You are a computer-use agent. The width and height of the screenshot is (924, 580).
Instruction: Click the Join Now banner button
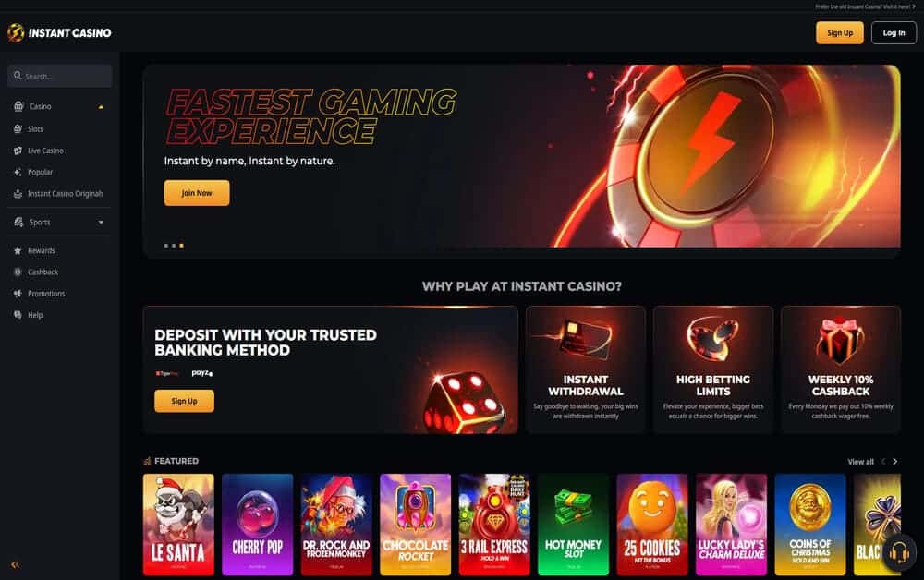tap(197, 193)
